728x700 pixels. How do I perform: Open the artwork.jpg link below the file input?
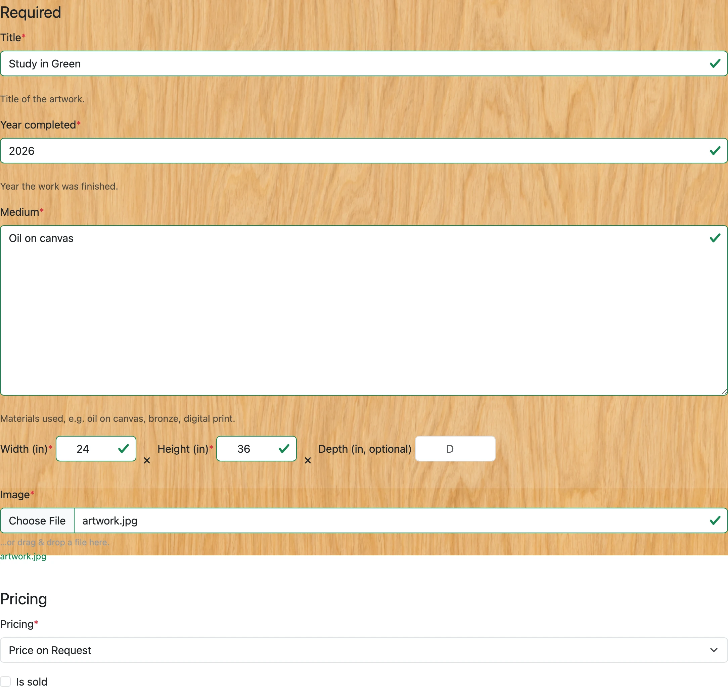pyautogui.click(x=23, y=556)
